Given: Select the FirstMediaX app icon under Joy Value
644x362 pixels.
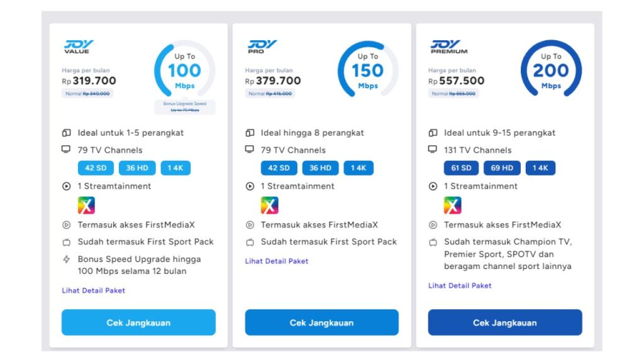Looking at the screenshot, I should pyautogui.click(x=86, y=204).
